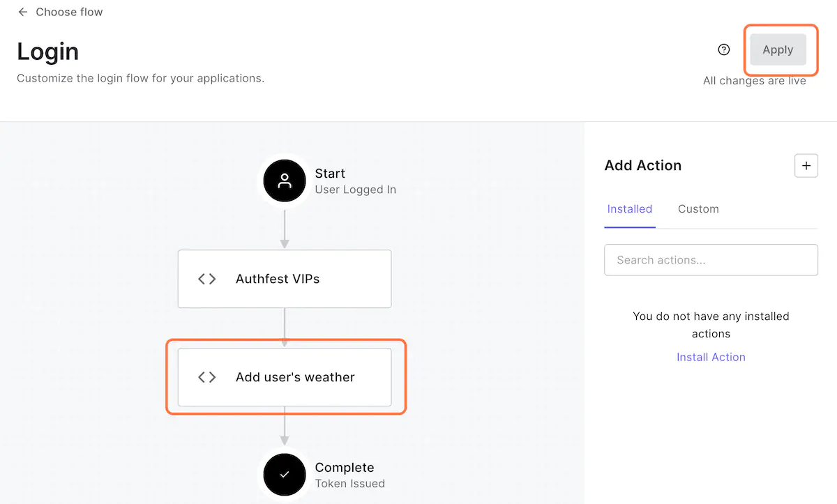
Task: Select the Add user's weather action card
Action: [285, 377]
